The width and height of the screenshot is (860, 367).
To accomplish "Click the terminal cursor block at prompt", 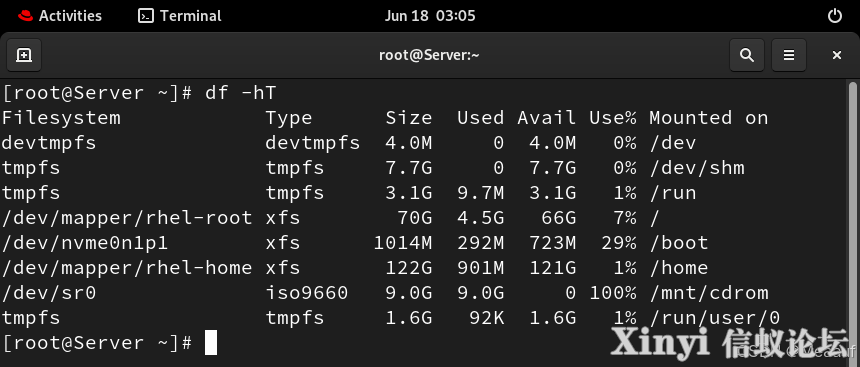I will (x=211, y=343).
